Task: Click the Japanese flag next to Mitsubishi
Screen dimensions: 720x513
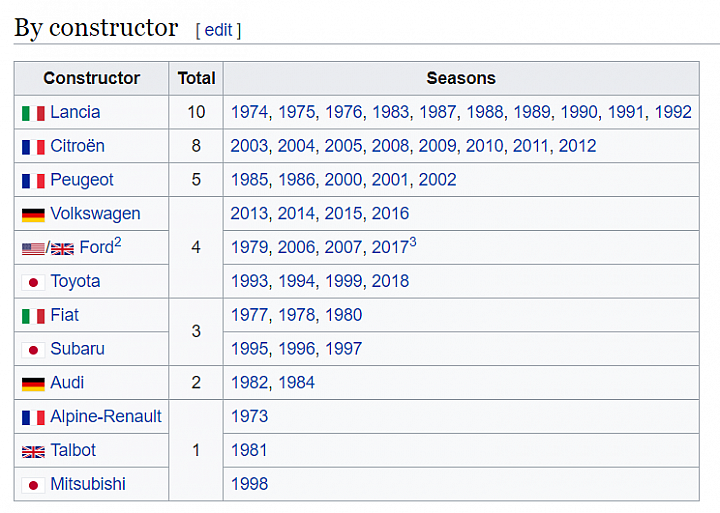Action: (x=33, y=485)
